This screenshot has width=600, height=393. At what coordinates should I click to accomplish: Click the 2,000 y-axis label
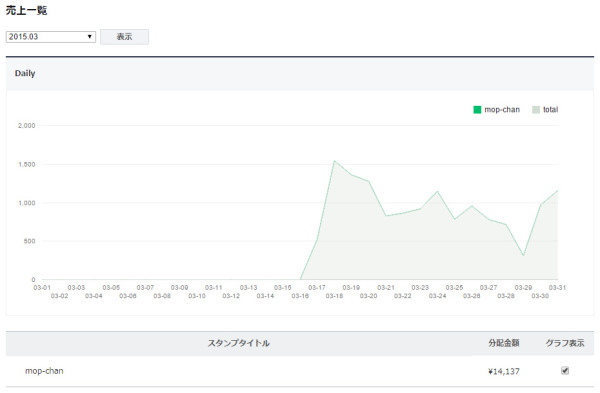pyautogui.click(x=26, y=126)
